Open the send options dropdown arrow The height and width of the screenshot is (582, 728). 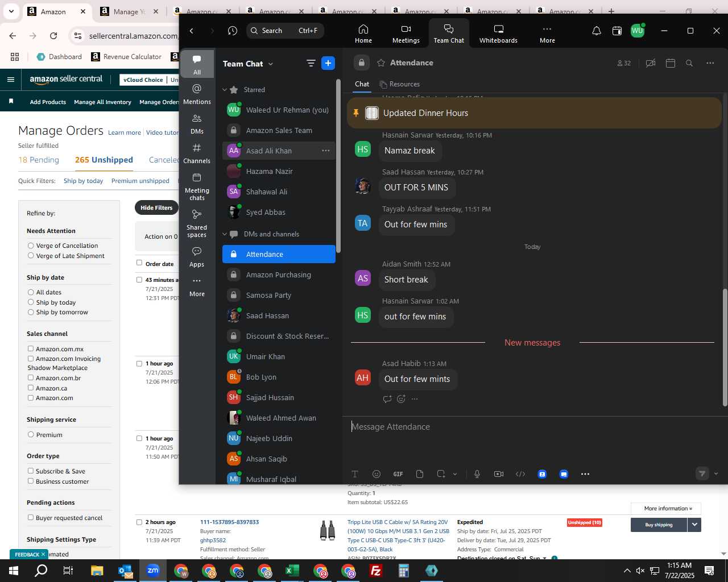[715, 473]
